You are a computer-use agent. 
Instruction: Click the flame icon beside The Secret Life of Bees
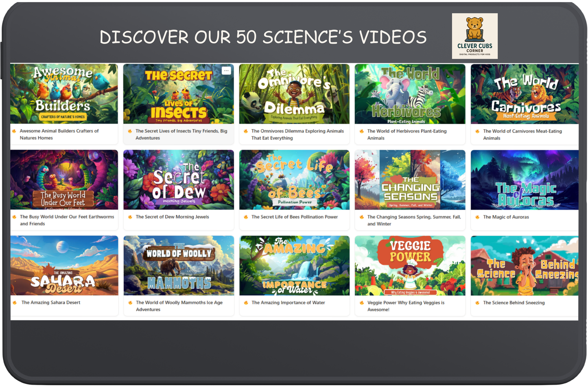(246, 217)
